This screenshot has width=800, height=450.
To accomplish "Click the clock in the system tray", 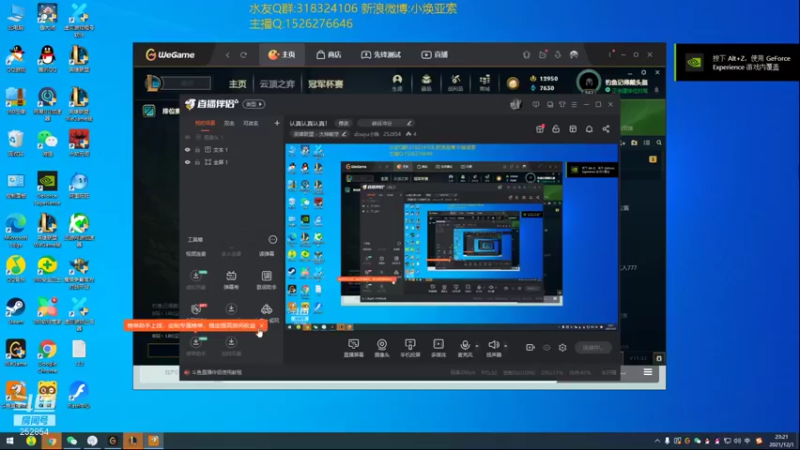I will coord(781,441).
